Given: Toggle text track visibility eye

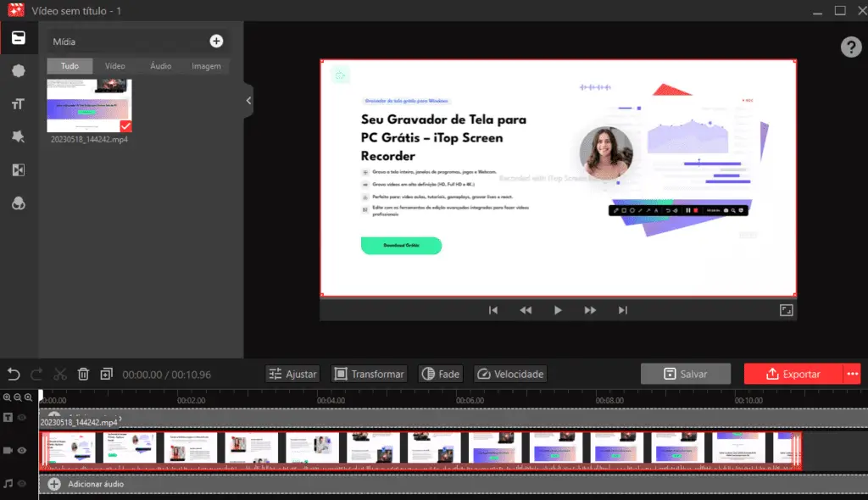Looking at the screenshot, I should coord(22,418).
